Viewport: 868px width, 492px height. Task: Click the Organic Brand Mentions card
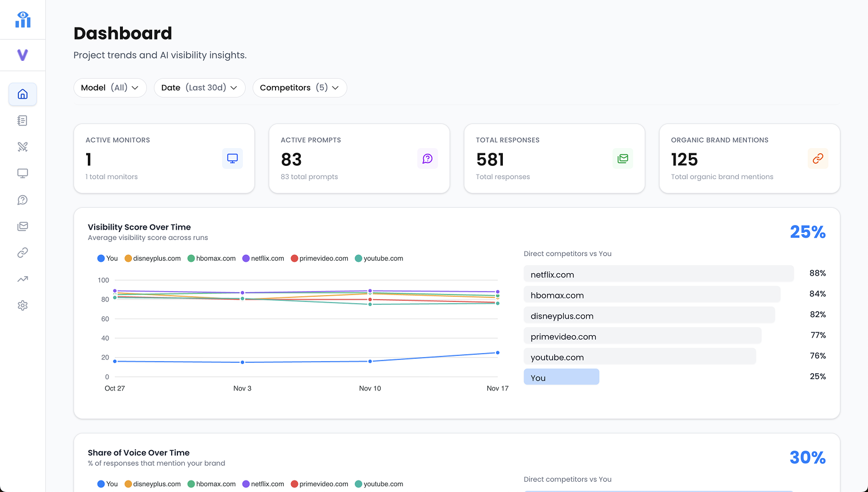click(x=749, y=158)
